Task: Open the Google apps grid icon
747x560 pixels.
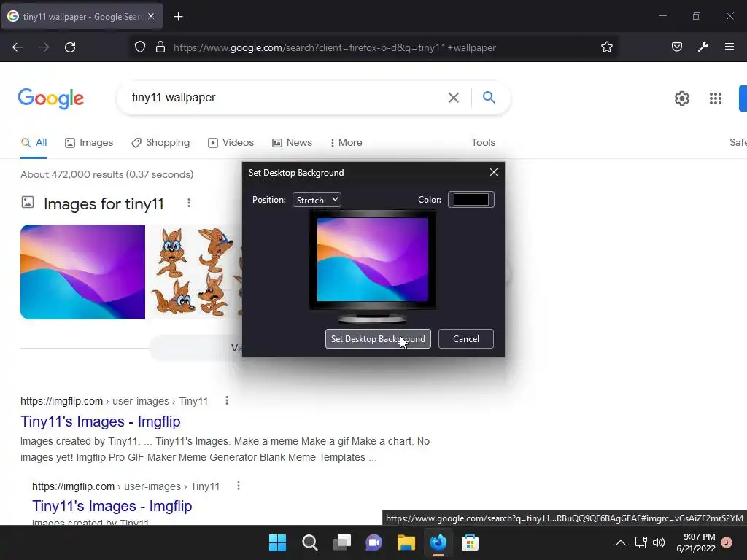Action: [715, 98]
